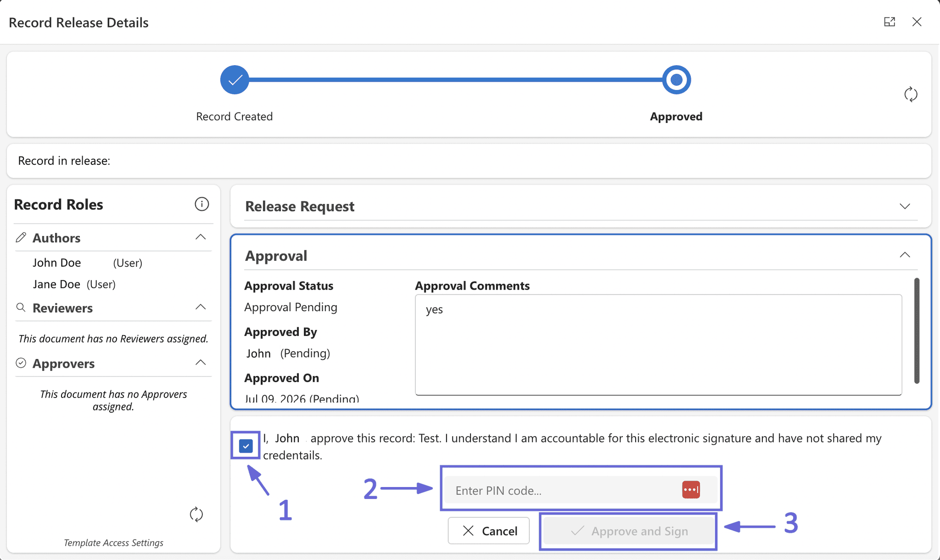Collapse the Approval section
This screenshot has width=940, height=560.
click(x=905, y=255)
